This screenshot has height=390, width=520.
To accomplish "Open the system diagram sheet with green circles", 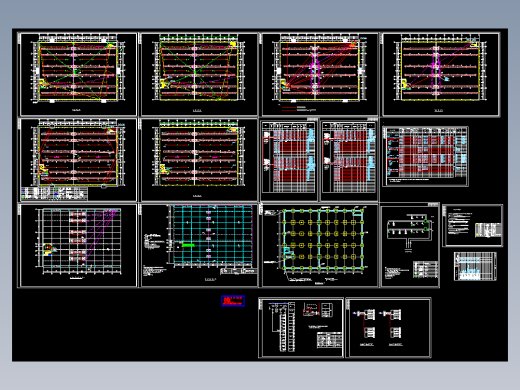I will (410, 245).
